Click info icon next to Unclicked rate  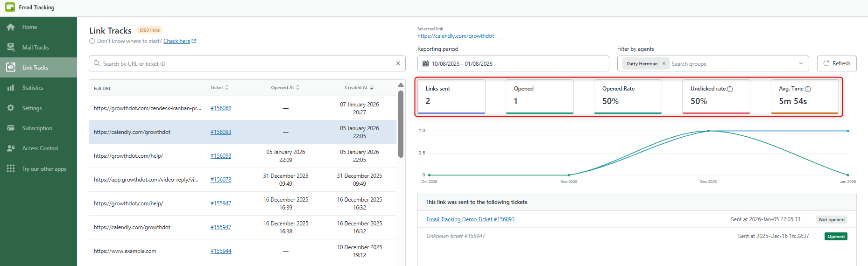730,89
